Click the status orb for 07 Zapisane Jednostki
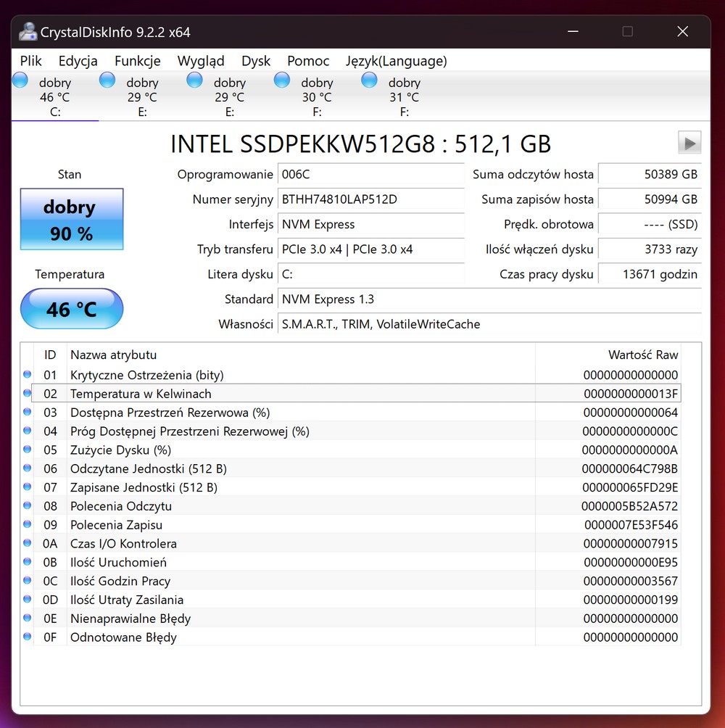 (28, 487)
